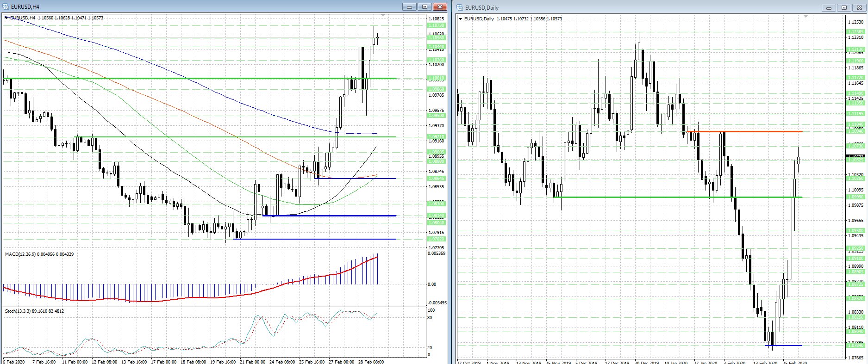Maximize the EURUSD,Daily chart window
Screen dimensions: 868x364
tap(844, 7)
